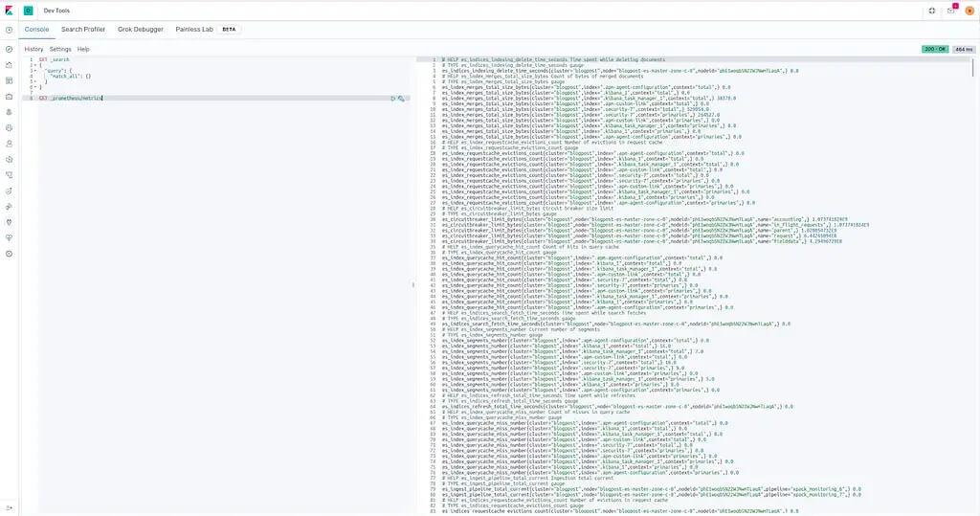
Task: Open console Help
Action: (83, 49)
